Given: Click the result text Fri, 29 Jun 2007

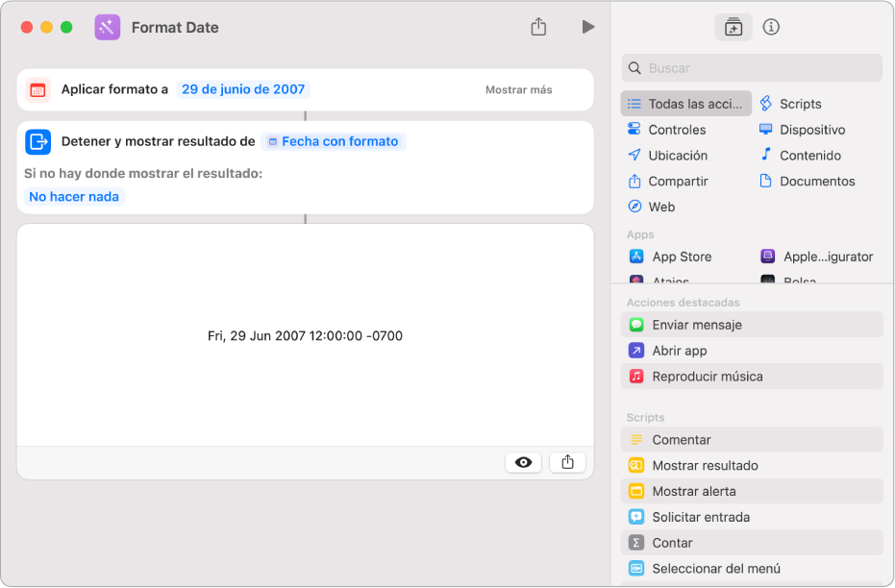Looking at the screenshot, I should 305,336.
